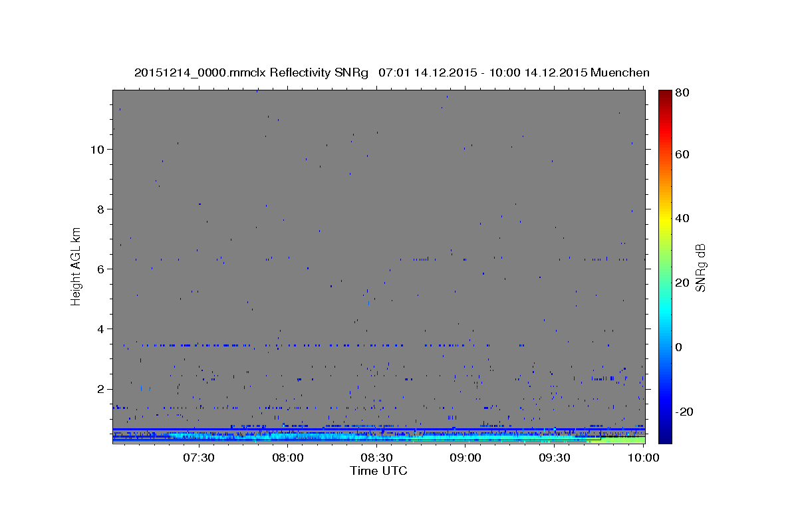The height and width of the screenshot is (532, 798).
Task: Select the 'Time UTC' x-axis label
Action: point(378,471)
